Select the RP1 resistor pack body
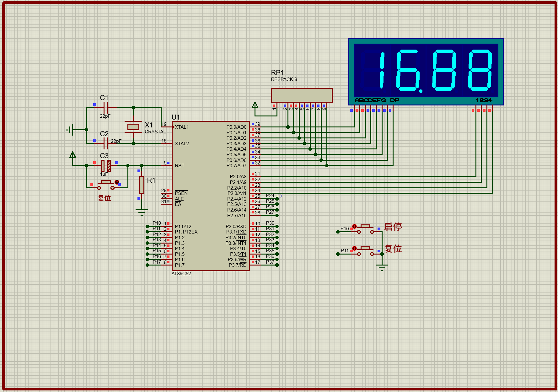Screen dimensions: 558x392 (302, 95)
